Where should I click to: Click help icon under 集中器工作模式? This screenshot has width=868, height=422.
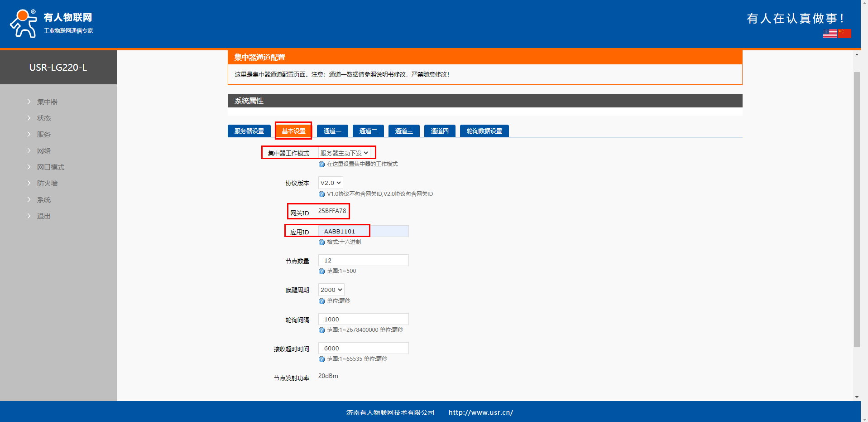coord(321,165)
